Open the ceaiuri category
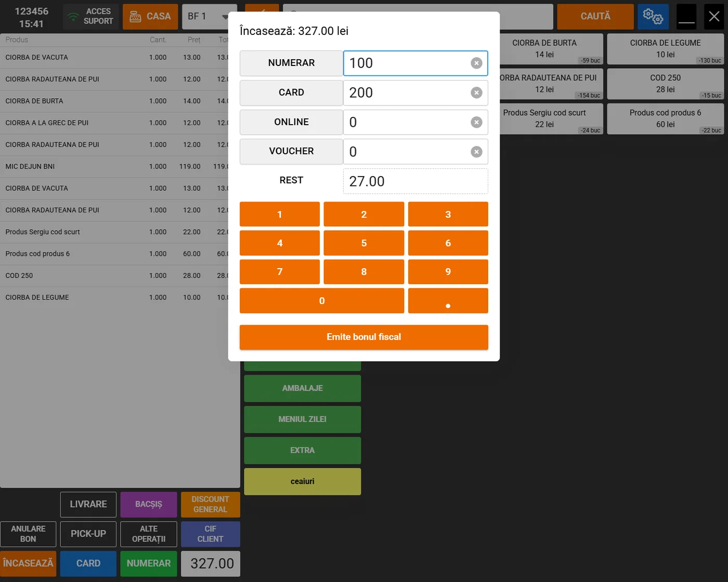Image resolution: width=728 pixels, height=582 pixels. tap(302, 482)
